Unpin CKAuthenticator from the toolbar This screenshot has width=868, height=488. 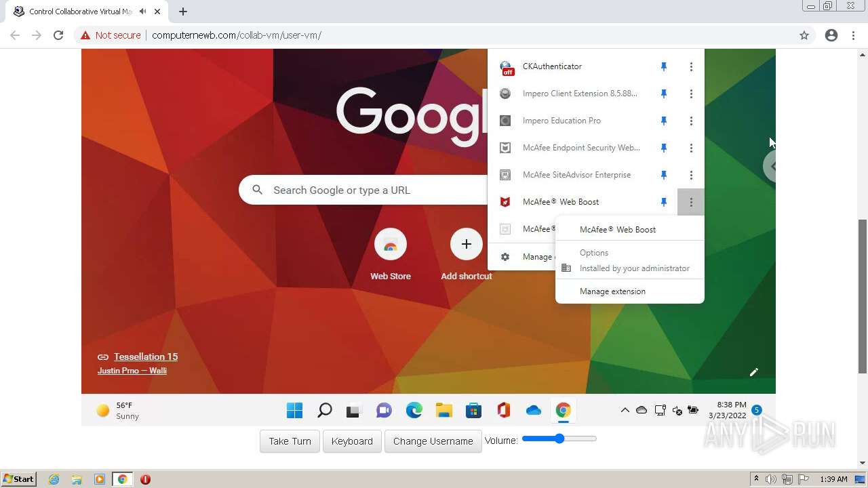(664, 66)
